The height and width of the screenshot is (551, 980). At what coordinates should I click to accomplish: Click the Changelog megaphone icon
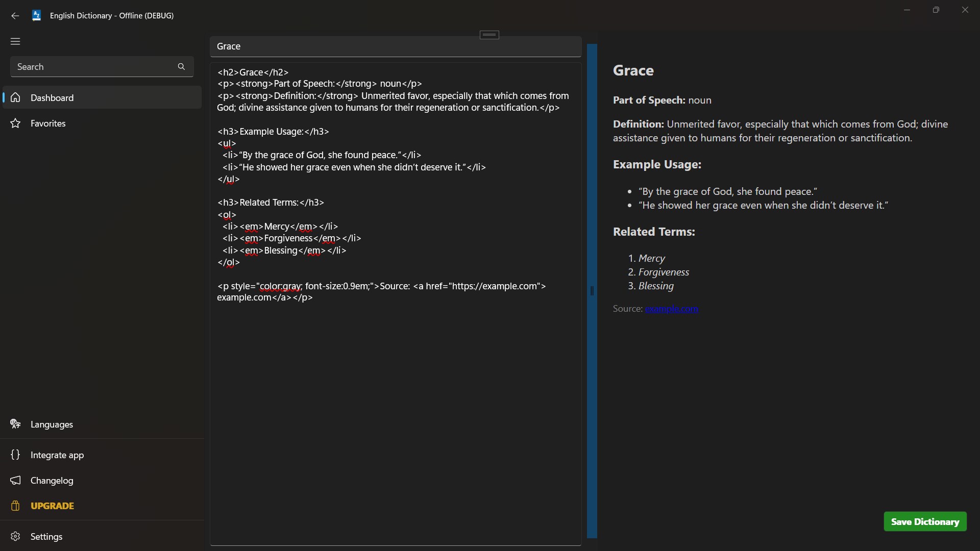[15, 480]
